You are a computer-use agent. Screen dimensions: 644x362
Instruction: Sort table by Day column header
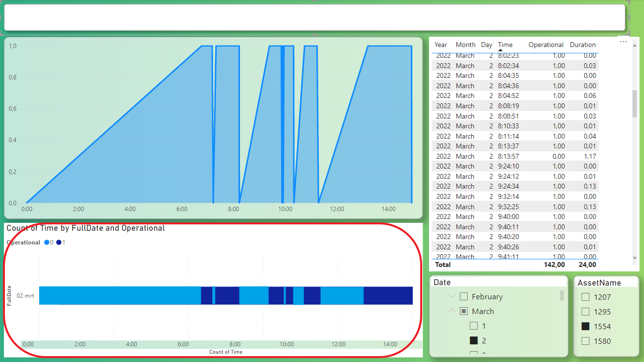point(486,45)
